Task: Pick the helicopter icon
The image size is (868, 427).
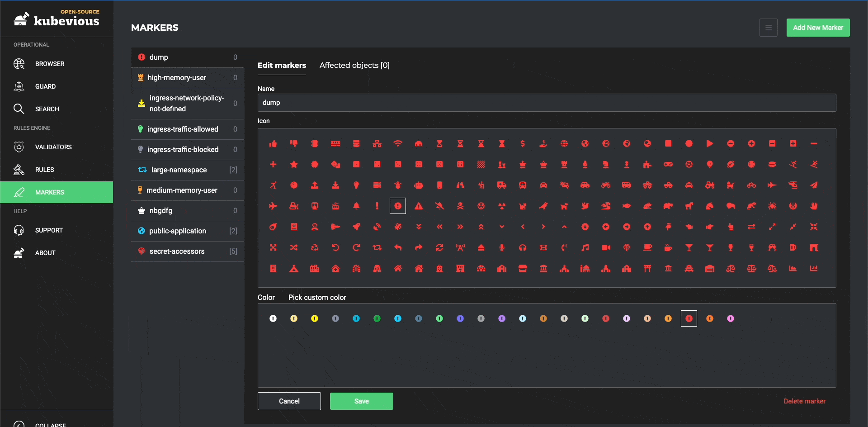Action: tap(793, 185)
